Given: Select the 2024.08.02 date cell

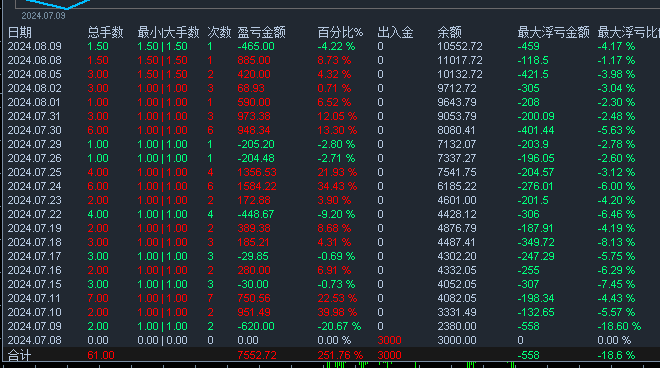Looking at the screenshot, I should pos(35,88).
